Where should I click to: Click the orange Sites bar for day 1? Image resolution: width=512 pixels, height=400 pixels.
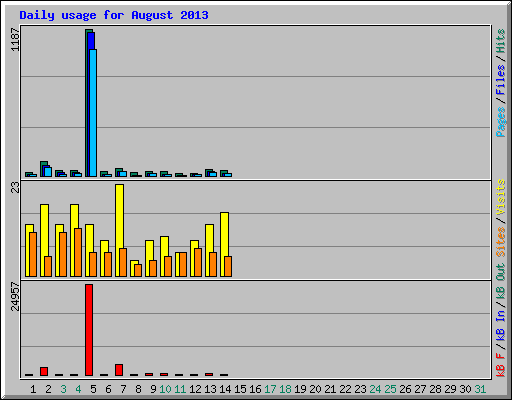(33, 254)
